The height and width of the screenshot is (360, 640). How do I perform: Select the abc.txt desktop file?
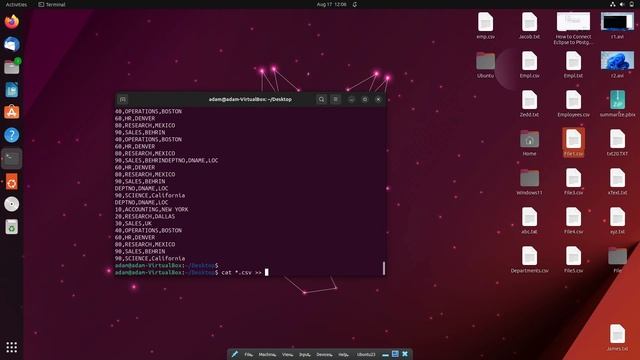click(529, 220)
